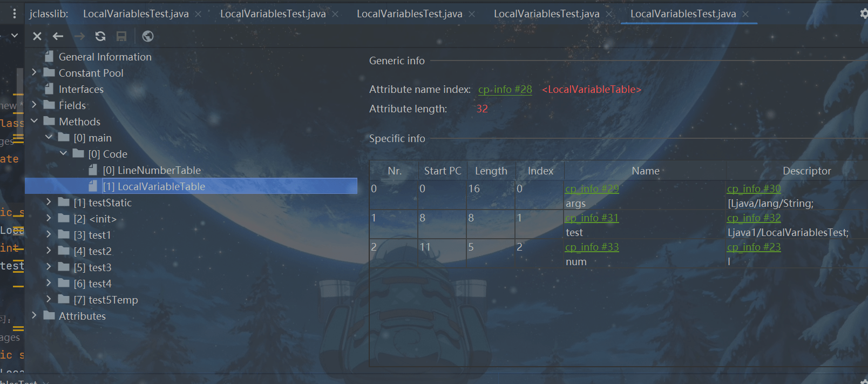Expand the Attributes node
Viewport: 868px width, 384px height.
tap(34, 315)
